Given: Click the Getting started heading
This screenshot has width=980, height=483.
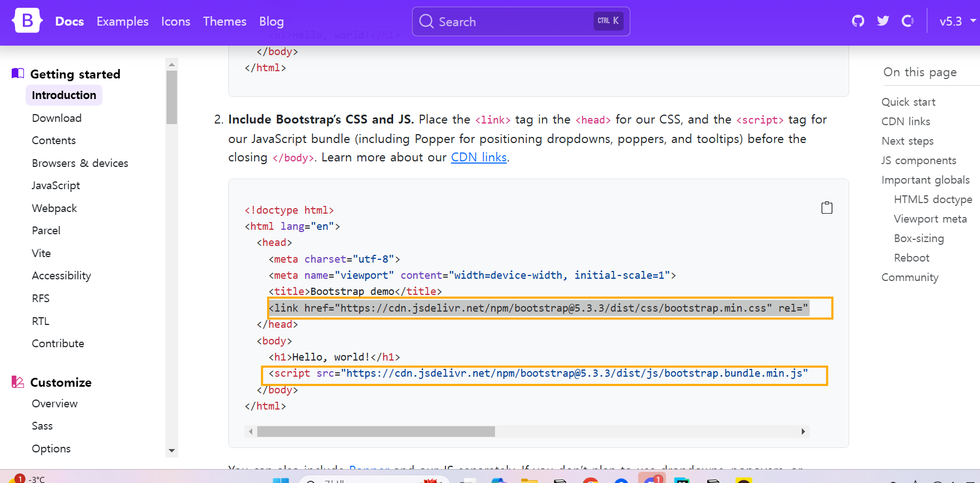Looking at the screenshot, I should point(75,74).
